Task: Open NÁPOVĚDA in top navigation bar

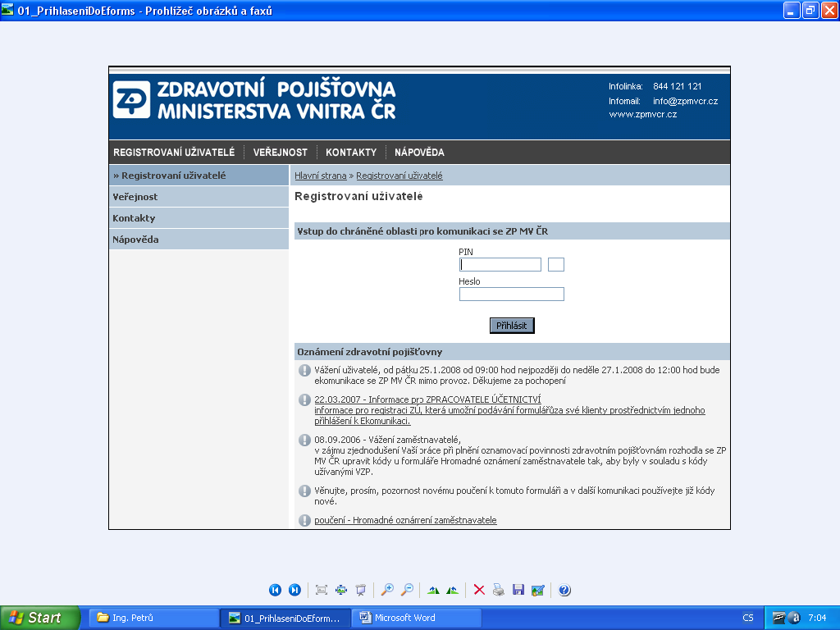Action: coord(419,152)
